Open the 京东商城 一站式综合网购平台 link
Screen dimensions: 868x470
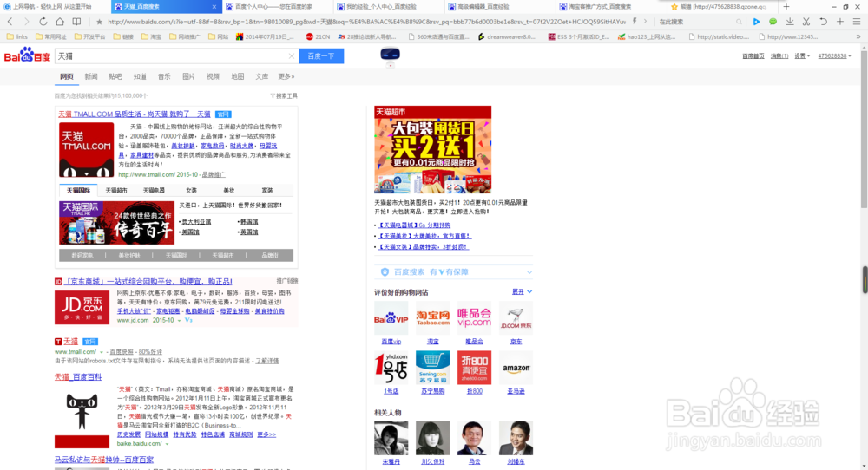pos(148,282)
